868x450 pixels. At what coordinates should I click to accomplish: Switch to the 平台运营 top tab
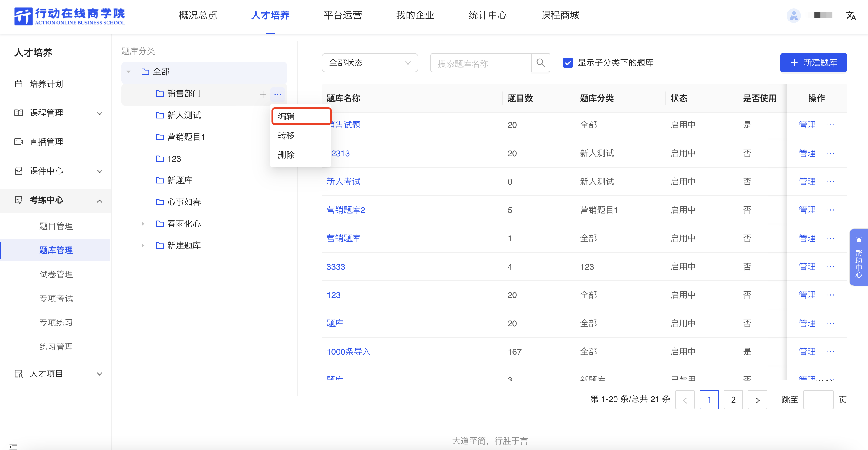point(343,15)
